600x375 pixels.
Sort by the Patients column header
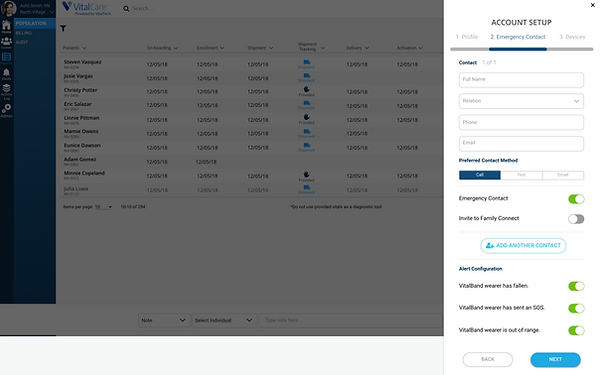(75, 48)
